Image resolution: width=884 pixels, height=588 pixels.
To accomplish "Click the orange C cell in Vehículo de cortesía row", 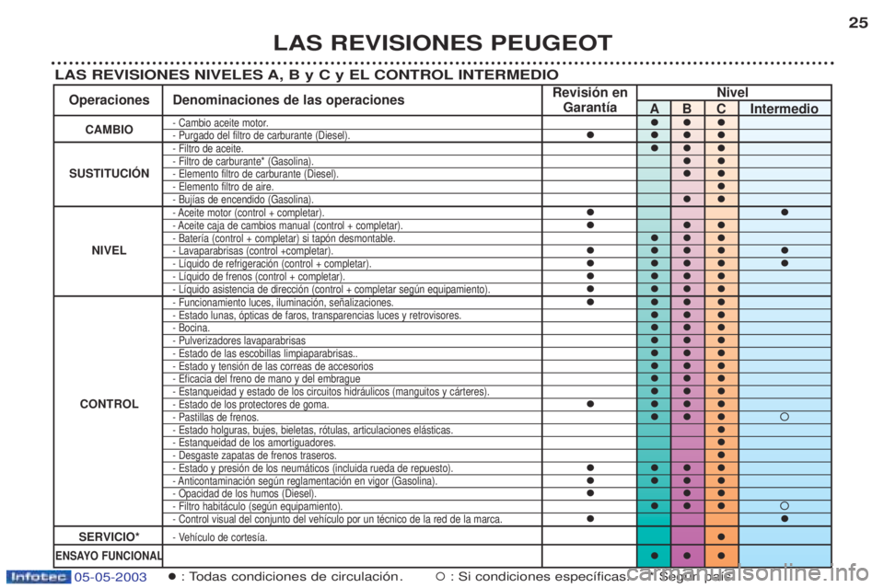I will click(x=721, y=536).
